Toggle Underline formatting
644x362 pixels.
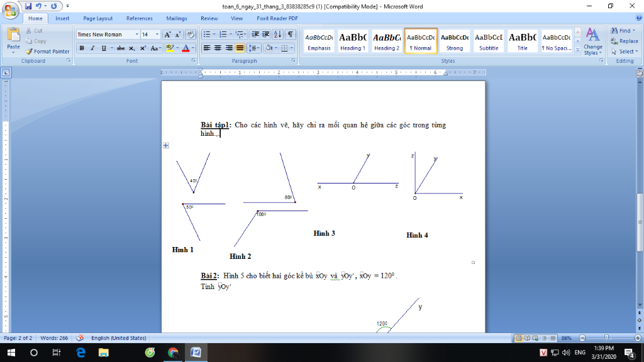[104, 48]
